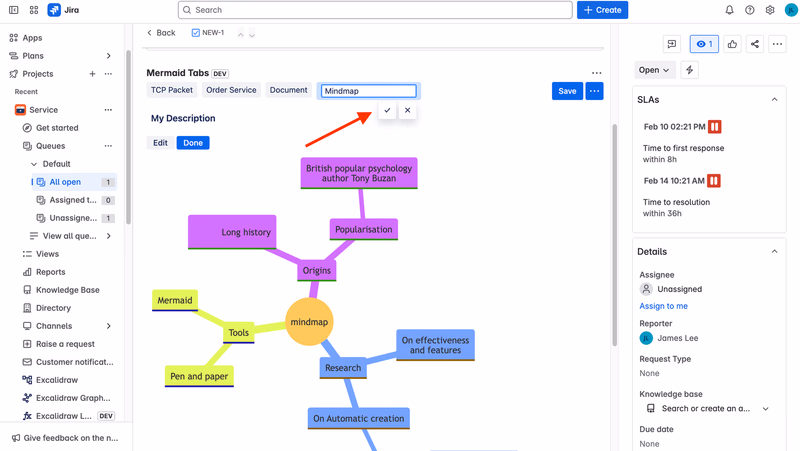
Task: Click the issue content vertical scrollbar
Action: click(x=614, y=235)
